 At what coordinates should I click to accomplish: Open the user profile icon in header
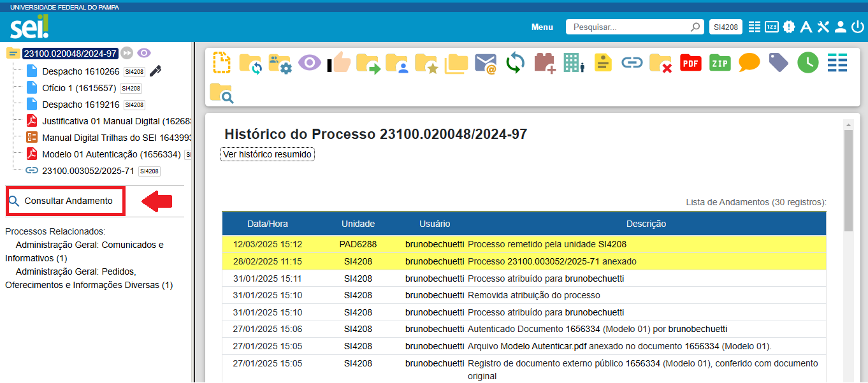(840, 27)
